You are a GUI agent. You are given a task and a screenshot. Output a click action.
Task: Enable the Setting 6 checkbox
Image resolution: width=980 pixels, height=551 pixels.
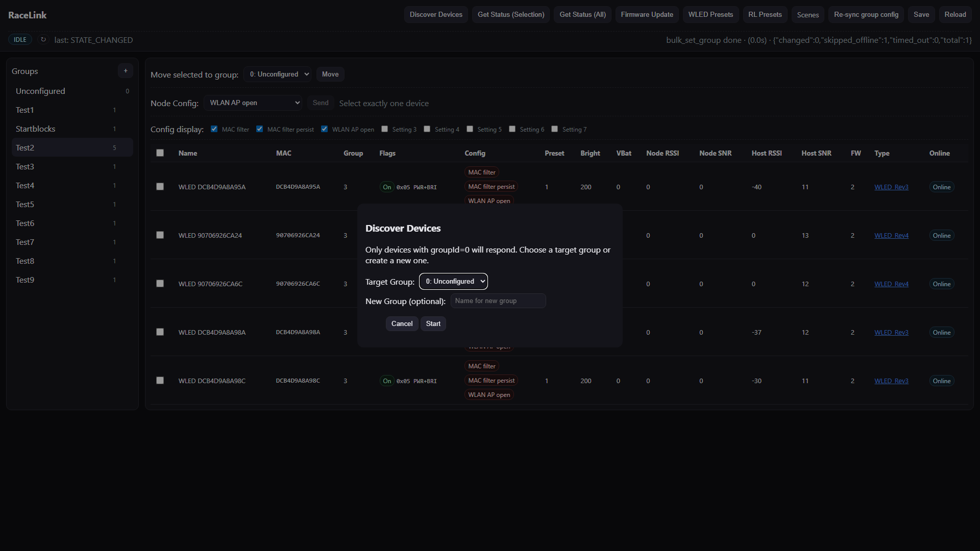[x=512, y=129]
